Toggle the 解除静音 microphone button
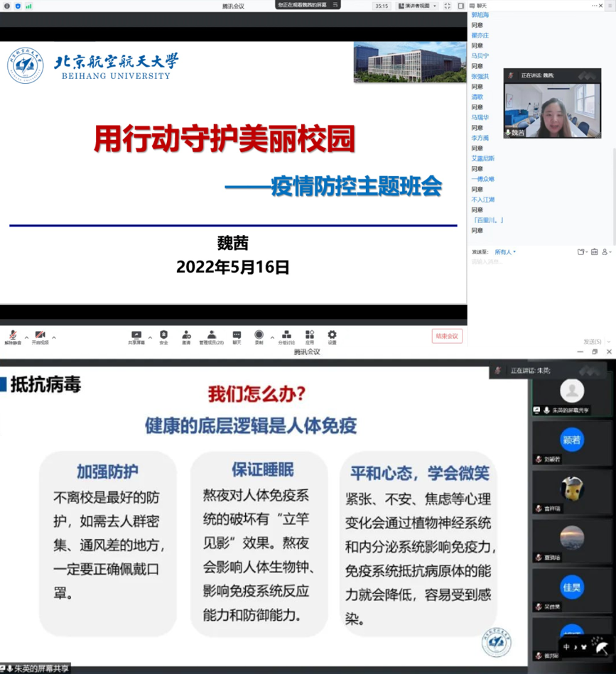The image size is (616, 674). coord(13,335)
